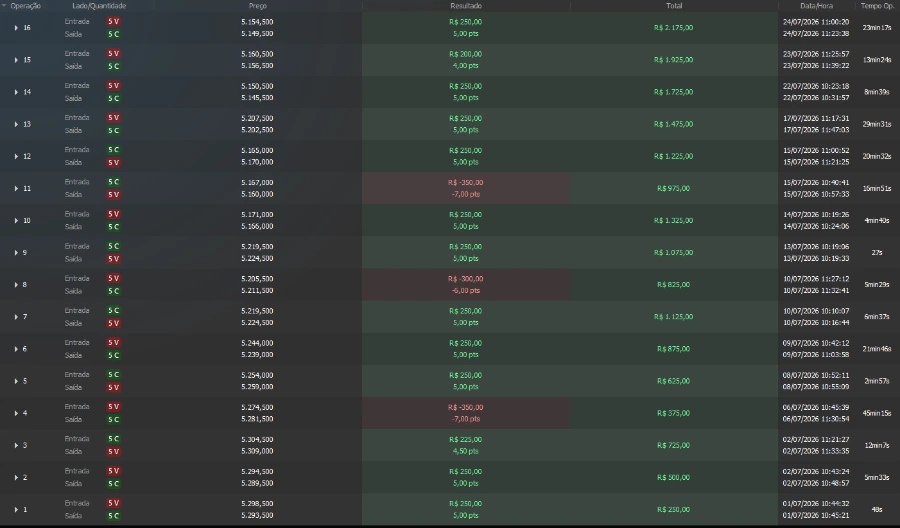Viewport: 900px width, 528px height.
Task: Select the total R$ 1.325,00 cell
Action: (x=673, y=220)
